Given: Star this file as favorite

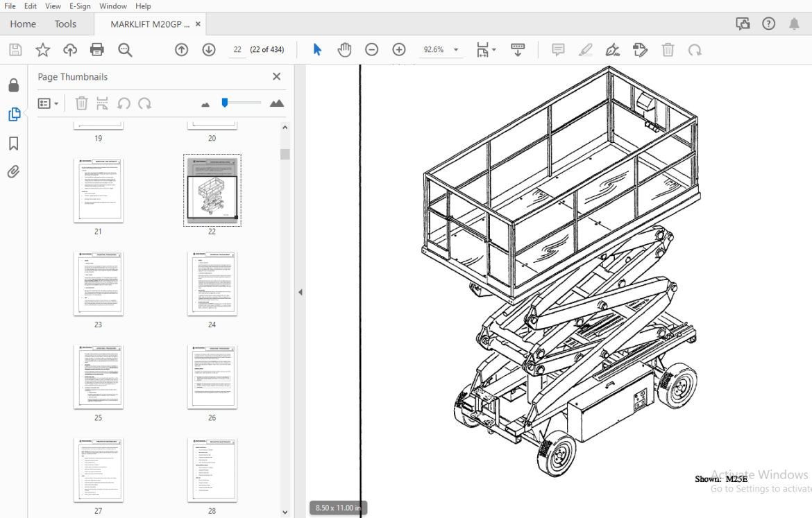Looking at the screenshot, I should click(x=42, y=50).
